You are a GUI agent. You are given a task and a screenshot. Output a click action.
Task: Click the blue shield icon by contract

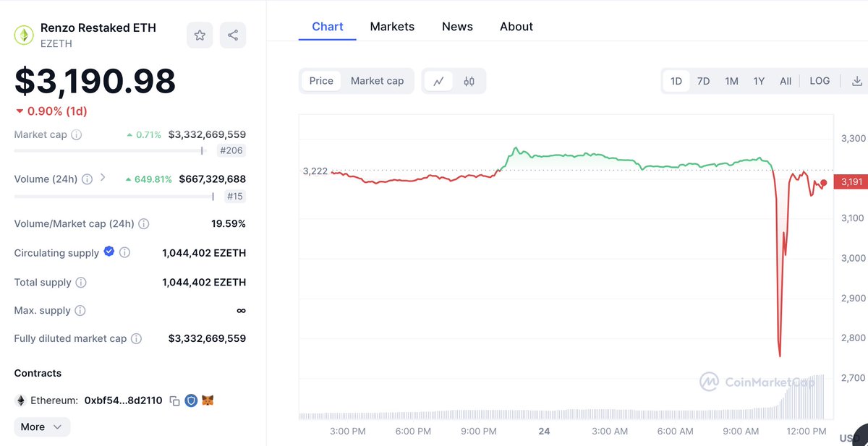(191, 400)
